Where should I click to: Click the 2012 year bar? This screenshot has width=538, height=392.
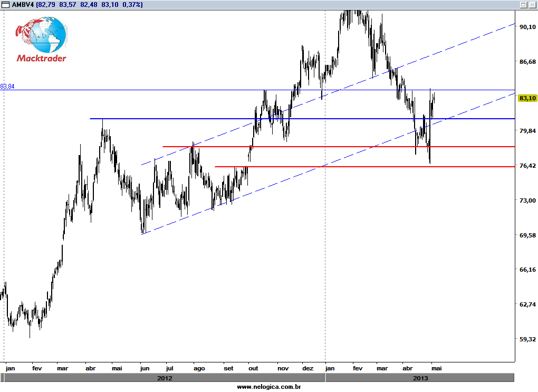(165, 378)
